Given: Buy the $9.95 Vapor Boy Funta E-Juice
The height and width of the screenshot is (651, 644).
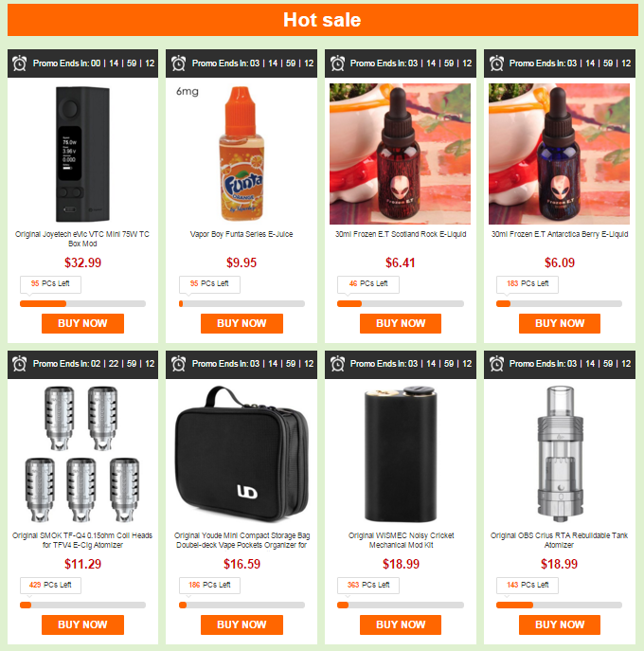Looking at the screenshot, I should tap(241, 323).
